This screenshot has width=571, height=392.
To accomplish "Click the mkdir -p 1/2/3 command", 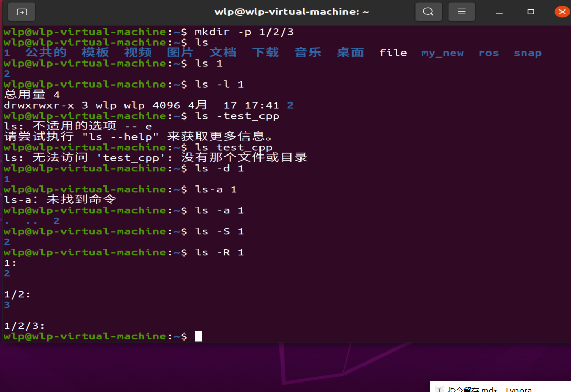I will (244, 32).
